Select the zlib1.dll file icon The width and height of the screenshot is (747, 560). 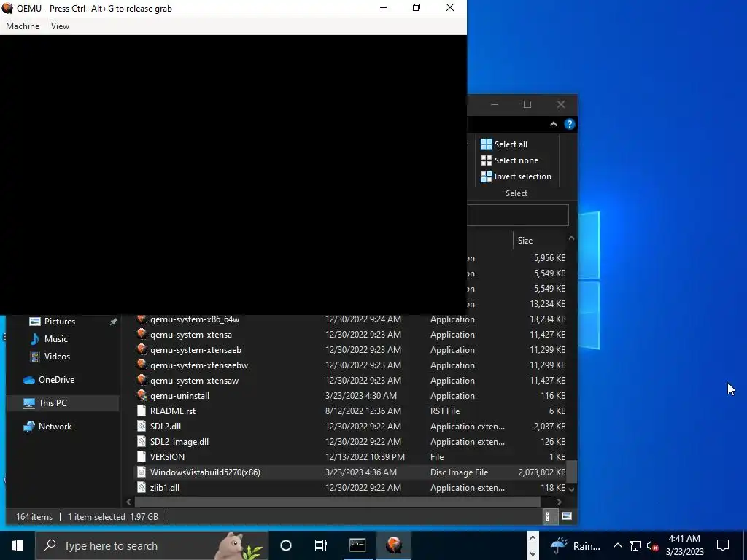pyautogui.click(x=142, y=487)
